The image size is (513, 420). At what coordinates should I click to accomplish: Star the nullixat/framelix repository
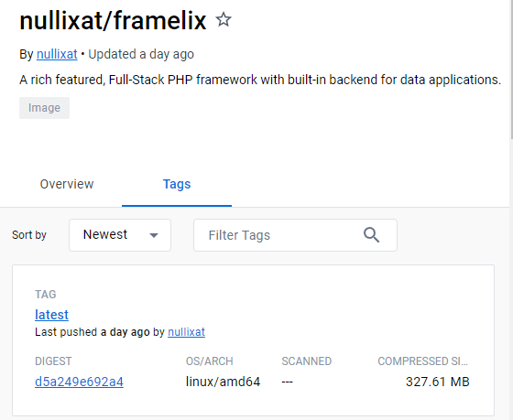click(224, 19)
